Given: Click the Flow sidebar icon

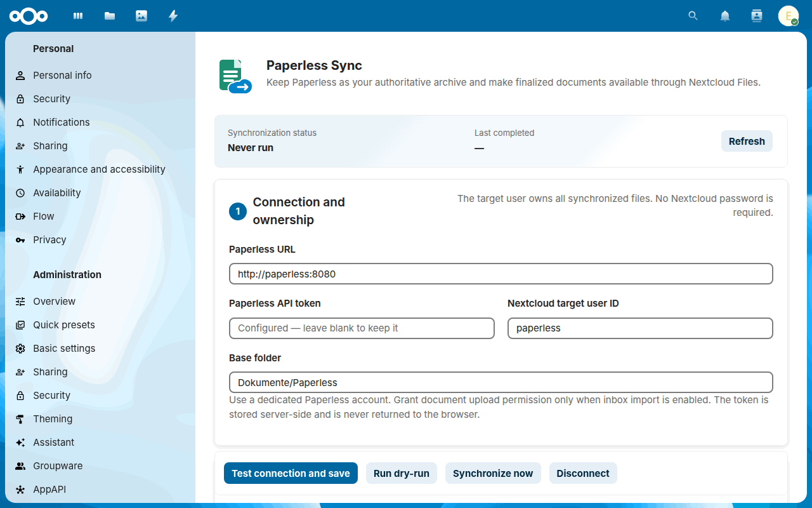Looking at the screenshot, I should (x=20, y=217).
